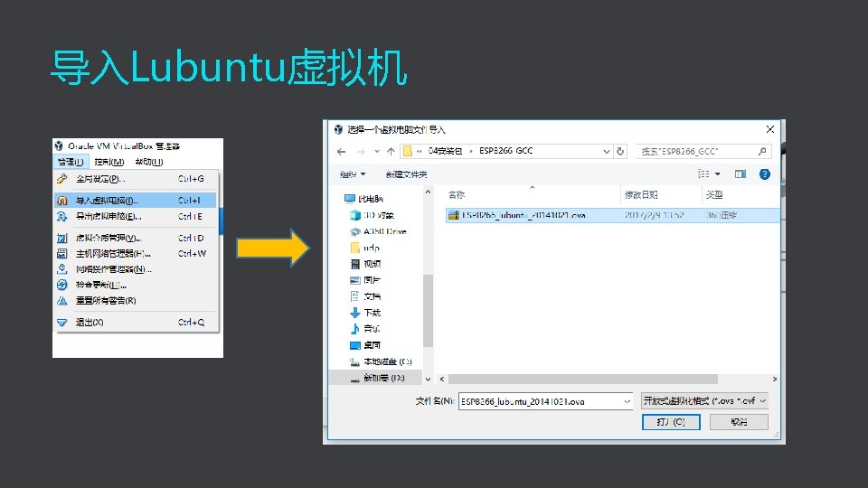Select A360 Drive in navigation tree

click(x=379, y=231)
